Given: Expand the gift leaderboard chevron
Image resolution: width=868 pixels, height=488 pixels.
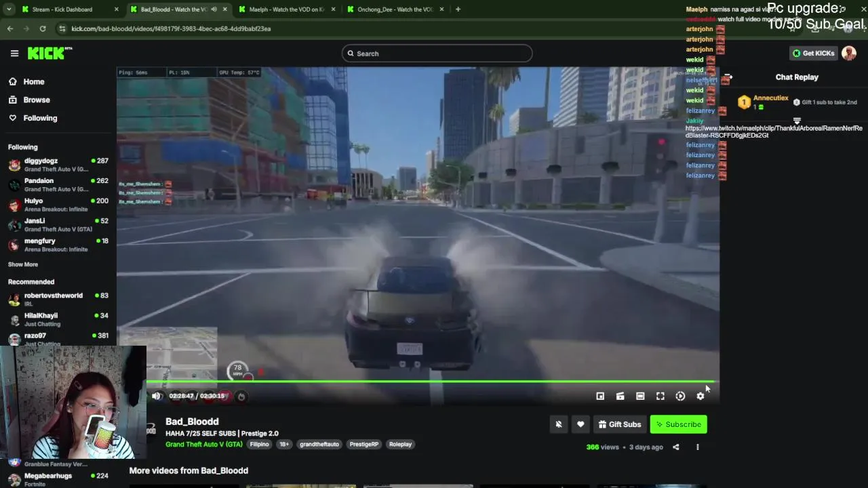Looking at the screenshot, I should click(797, 121).
